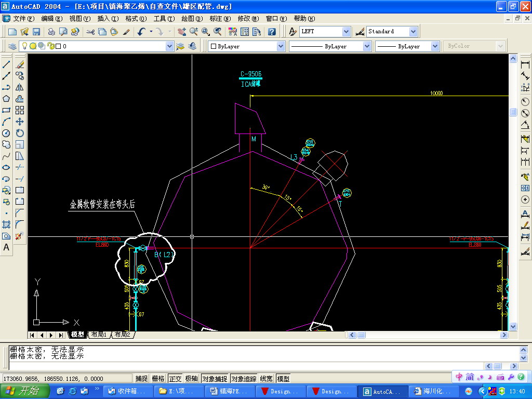Image resolution: width=532 pixels, height=399 pixels.
Task: Toggle 正交 ortho mode
Action: 175,379
